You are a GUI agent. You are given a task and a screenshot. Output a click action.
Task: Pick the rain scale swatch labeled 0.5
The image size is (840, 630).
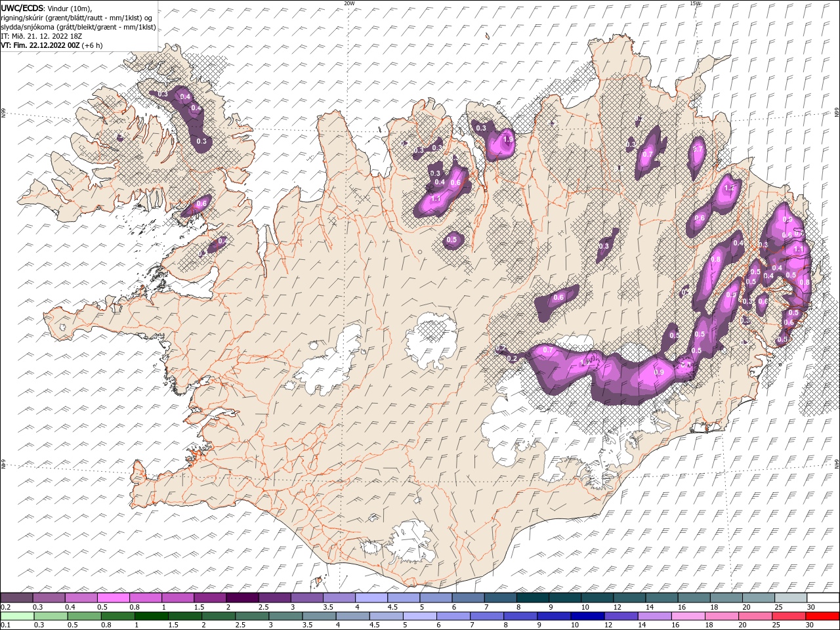point(84,616)
